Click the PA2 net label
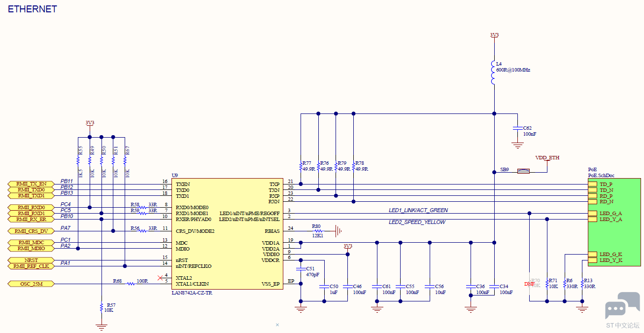Screen dimensions: 644x333 [66, 246]
